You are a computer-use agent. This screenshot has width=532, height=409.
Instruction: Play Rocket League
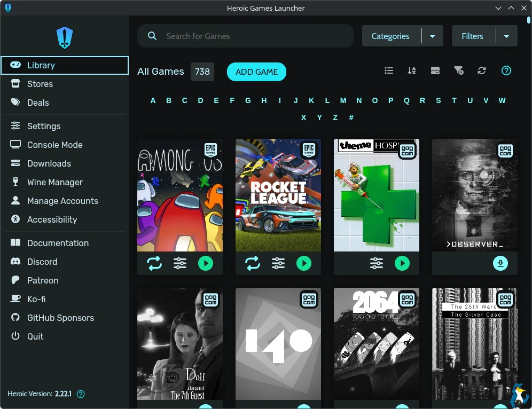click(x=304, y=263)
